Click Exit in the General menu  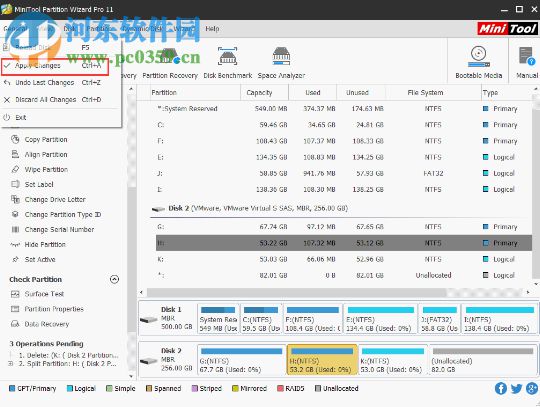coord(21,118)
